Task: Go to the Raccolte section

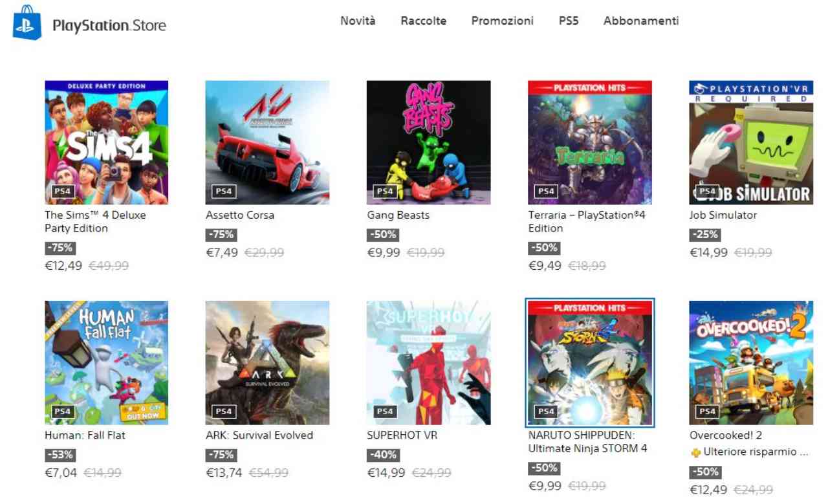Action: coord(423,21)
